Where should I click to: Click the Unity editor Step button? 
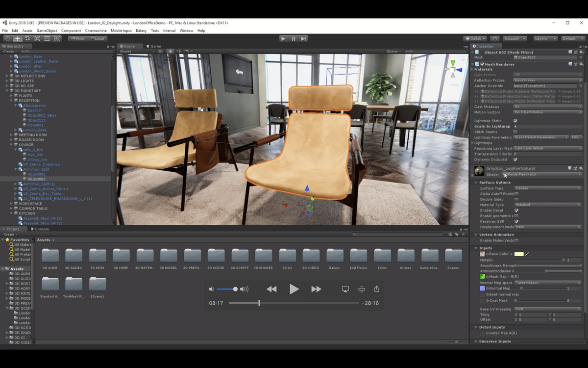coord(303,38)
